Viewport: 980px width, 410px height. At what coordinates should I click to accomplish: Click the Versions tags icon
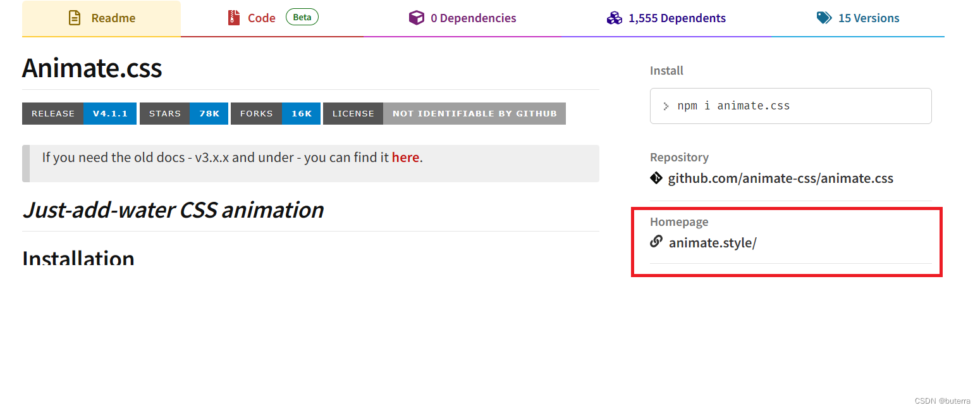(x=824, y=18)
